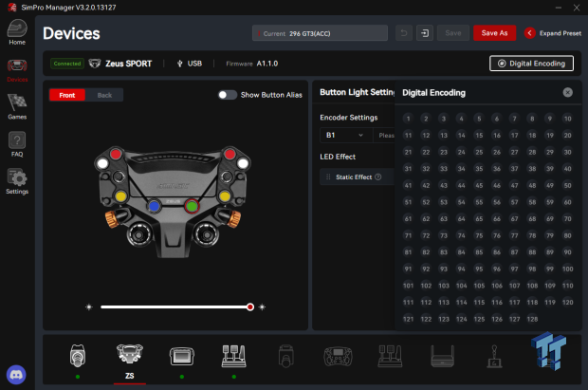The height and width of the screenshot is (390, 588).
Task: Select encoding number 116
Action: [497, 302]
